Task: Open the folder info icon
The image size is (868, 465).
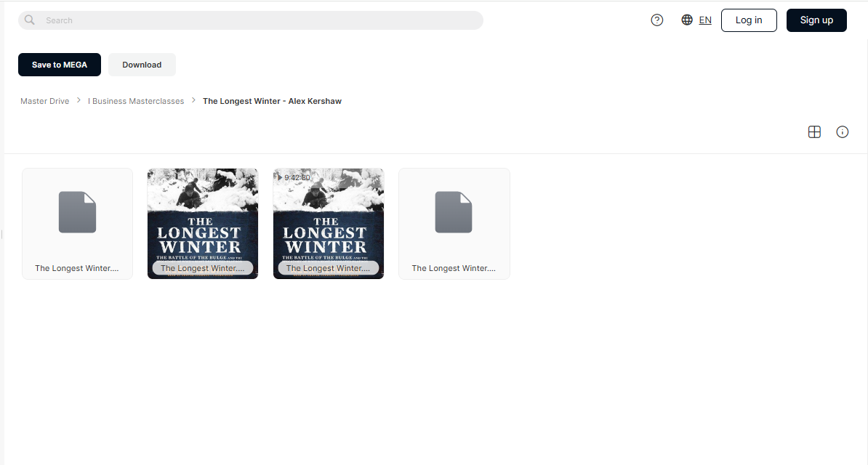Action: pos(843,132)
